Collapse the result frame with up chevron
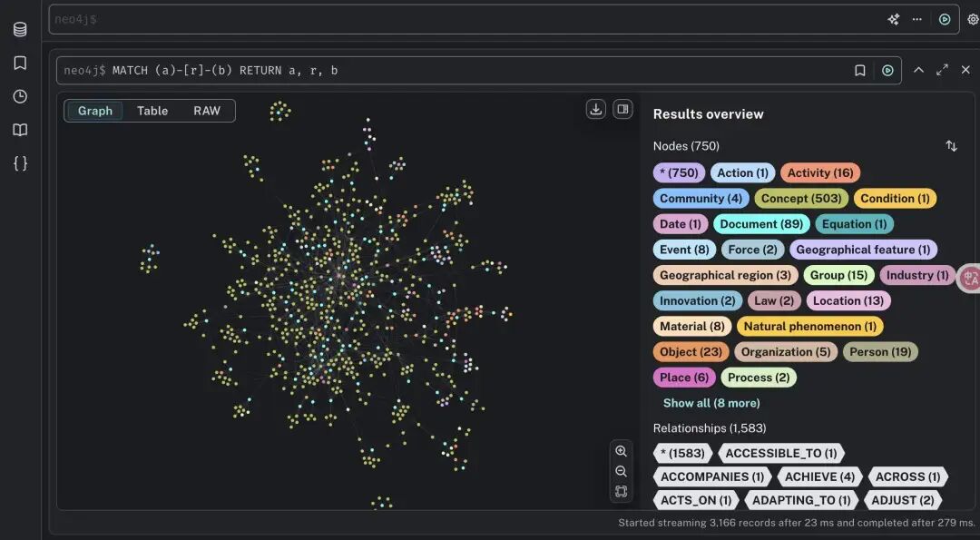This screenshot has height=540, width=980. (x=918, y=70)
